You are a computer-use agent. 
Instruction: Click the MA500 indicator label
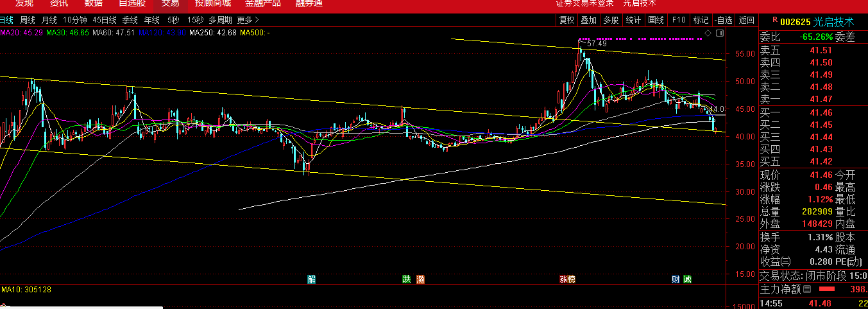[255, 32]
